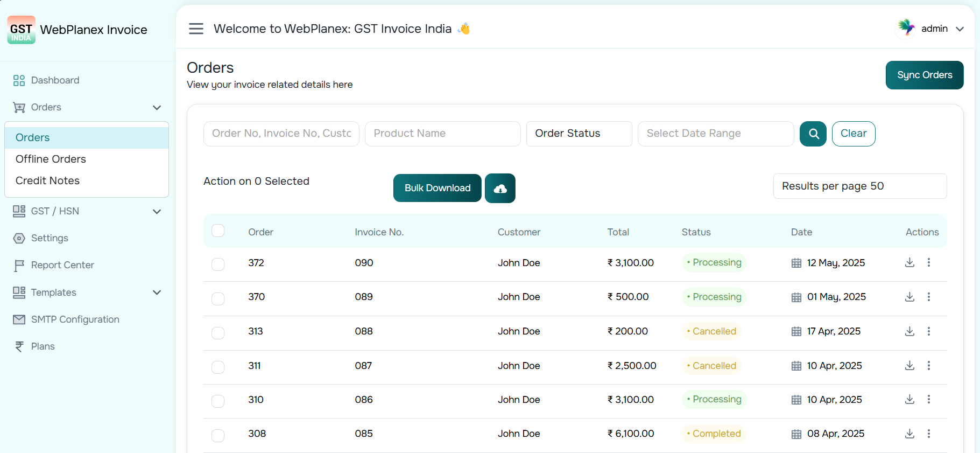The width and height of the screenshot is (980, 453).
Task: Click calendar icon beside 12 May, 2025
Action: coord(796,263)
